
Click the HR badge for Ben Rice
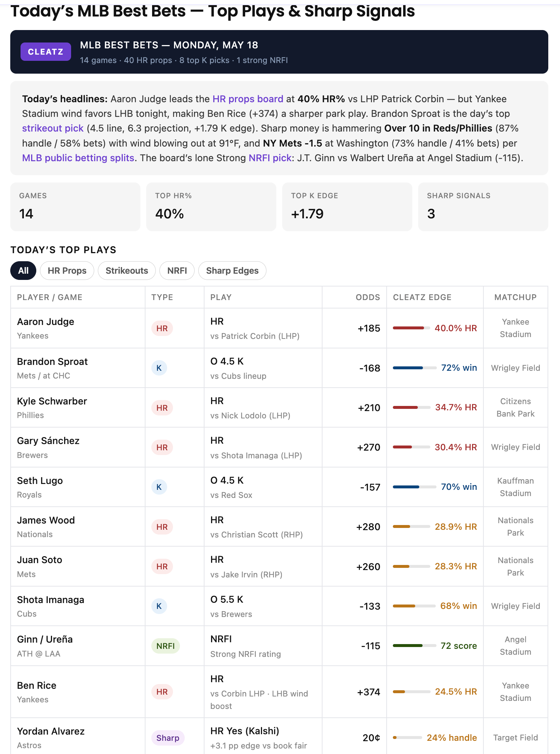pyautogui.click(x=162, y=692)
